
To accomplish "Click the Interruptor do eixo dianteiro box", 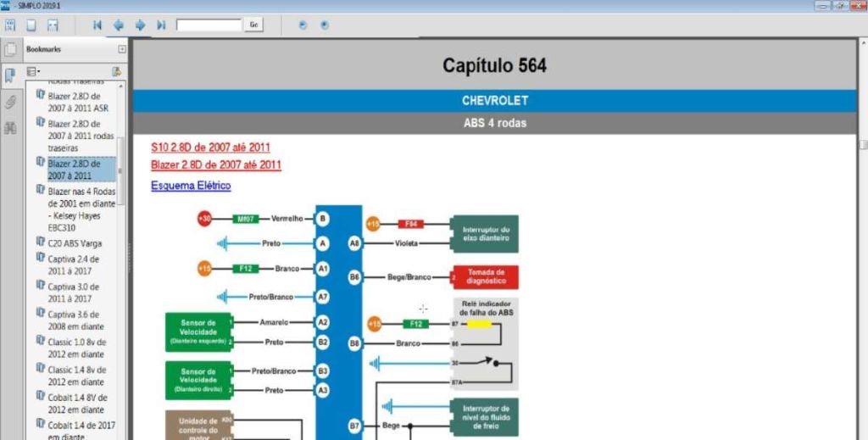I will point(486,233).
